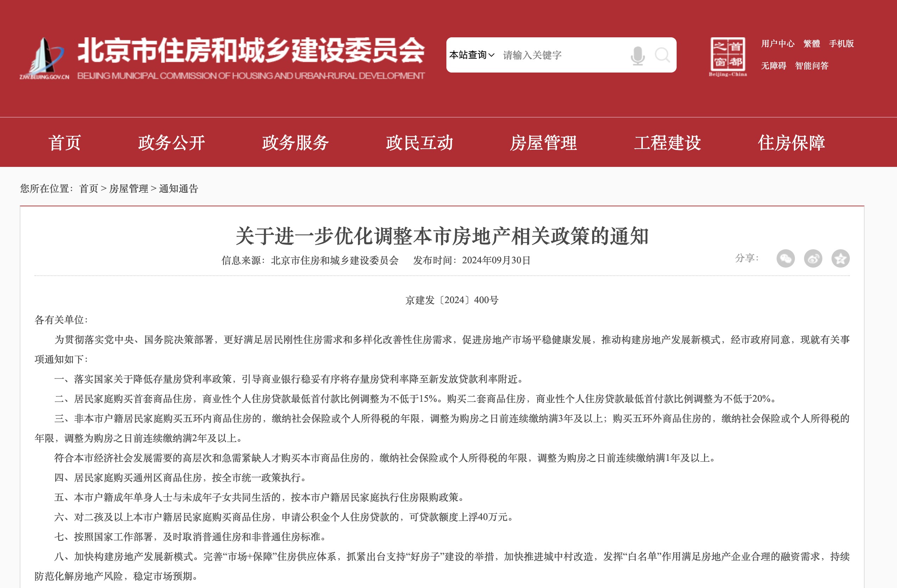
Task: Open the 房屋管理 navigation menu
Action: pos(544,143)
